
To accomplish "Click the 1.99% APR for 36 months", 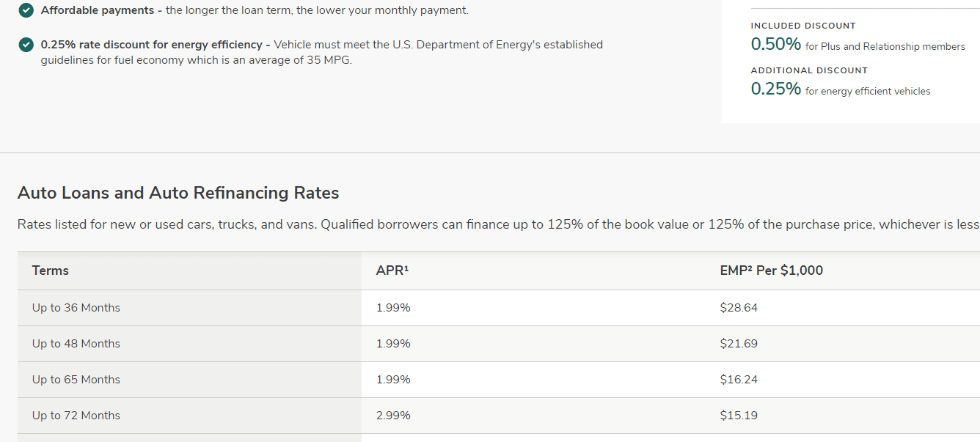I will pos(393,308).
